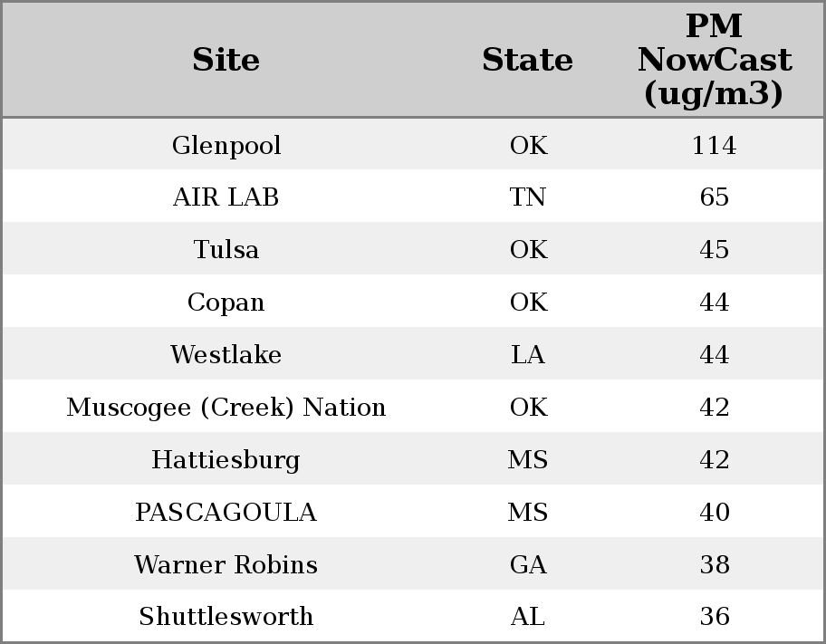826x644 pixels.
Task: Click the TN state cell
Action: click(x=528, y=197)
